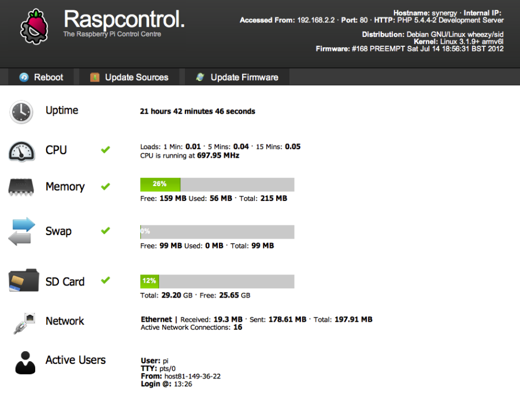Select the CPU gauge icon
Image resolution: width=520 pixels, height=420 pixels.
[x=21, y=150]
